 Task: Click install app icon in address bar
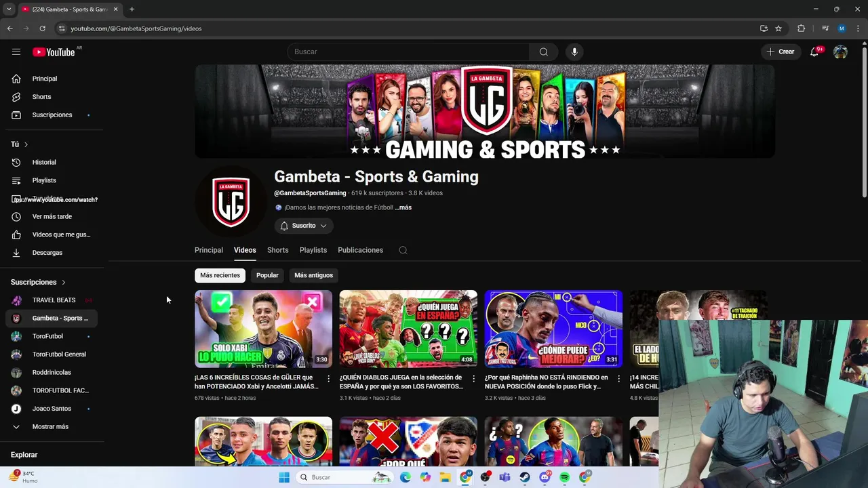click(764, 28)
